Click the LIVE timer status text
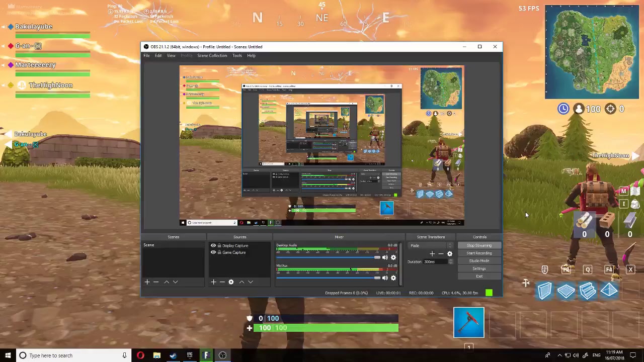This screenshot has width=644, height=362. tap(388, 293)
